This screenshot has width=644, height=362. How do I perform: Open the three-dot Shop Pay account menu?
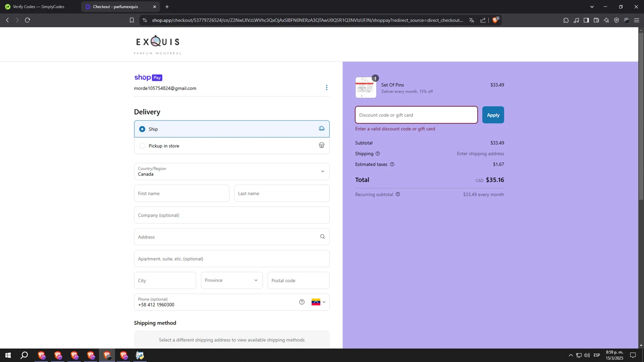click(326, 87)
